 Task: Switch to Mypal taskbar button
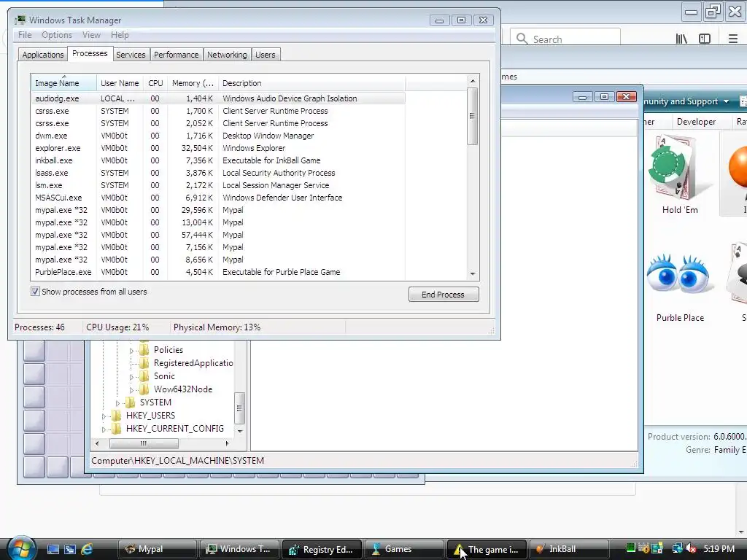(158, 549)
